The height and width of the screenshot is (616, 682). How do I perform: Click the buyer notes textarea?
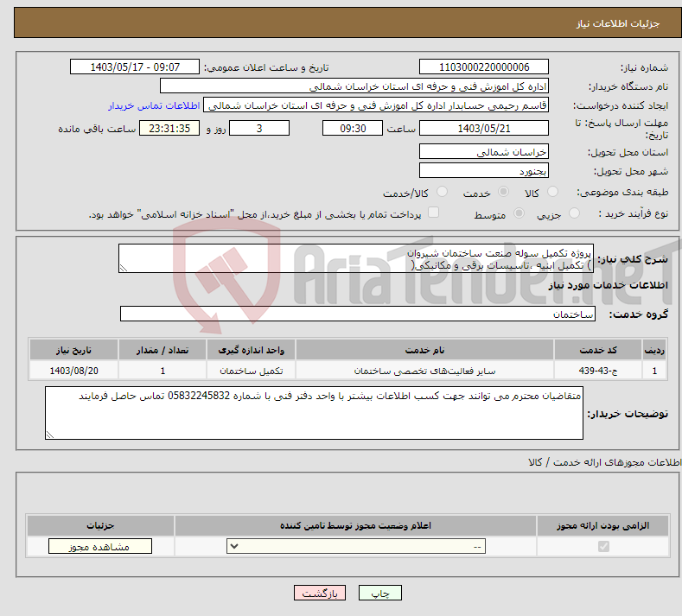tap(314, 413)
